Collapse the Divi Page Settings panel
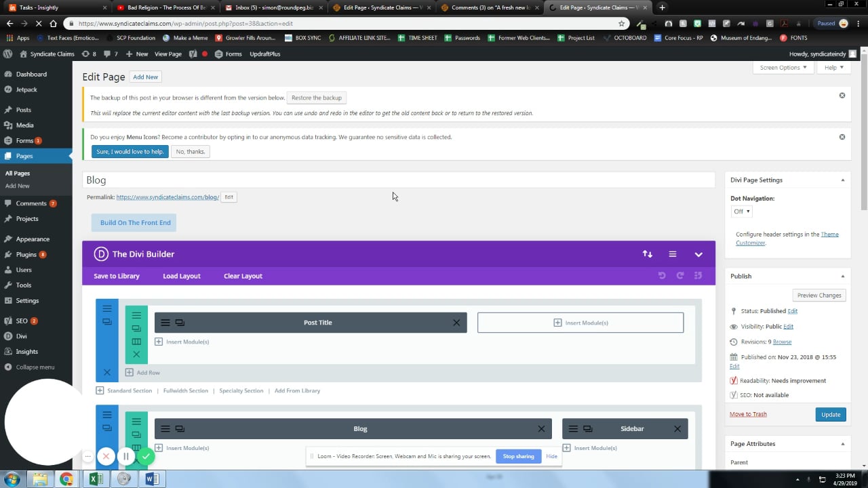The width and height of the screenshot is (868, 488). pos(843,180)
